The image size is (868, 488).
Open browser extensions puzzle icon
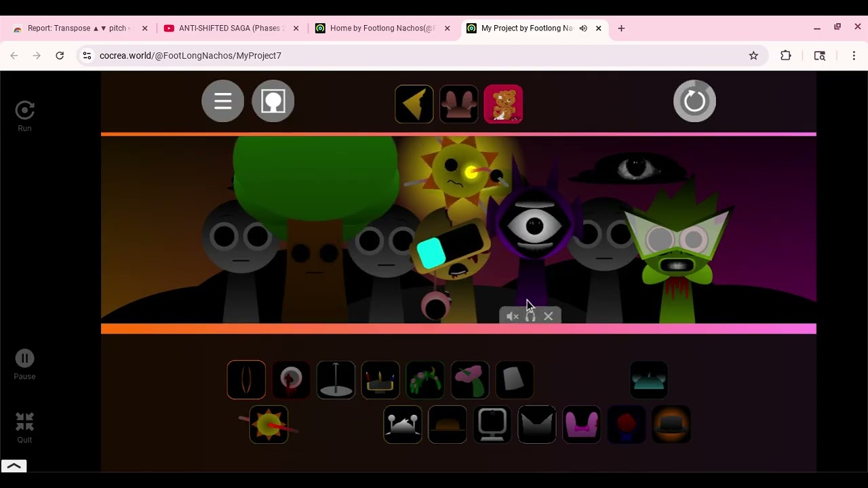(x=786, y=56)
